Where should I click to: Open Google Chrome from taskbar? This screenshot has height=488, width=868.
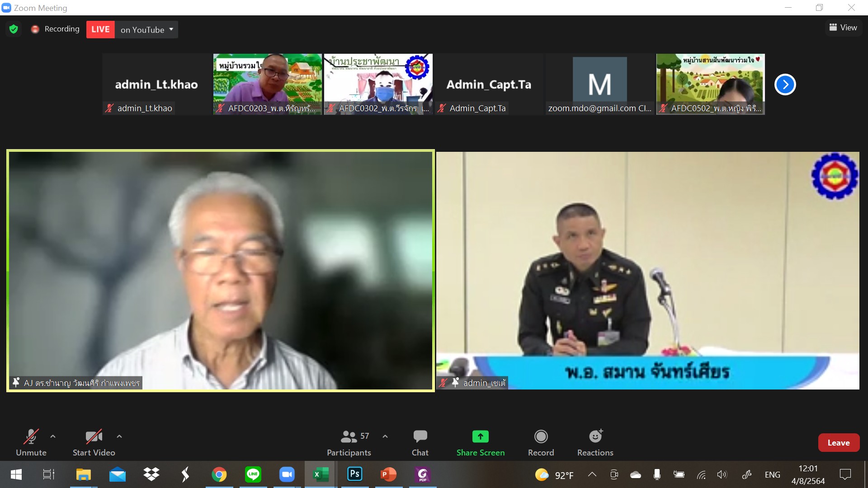[219, 474]
